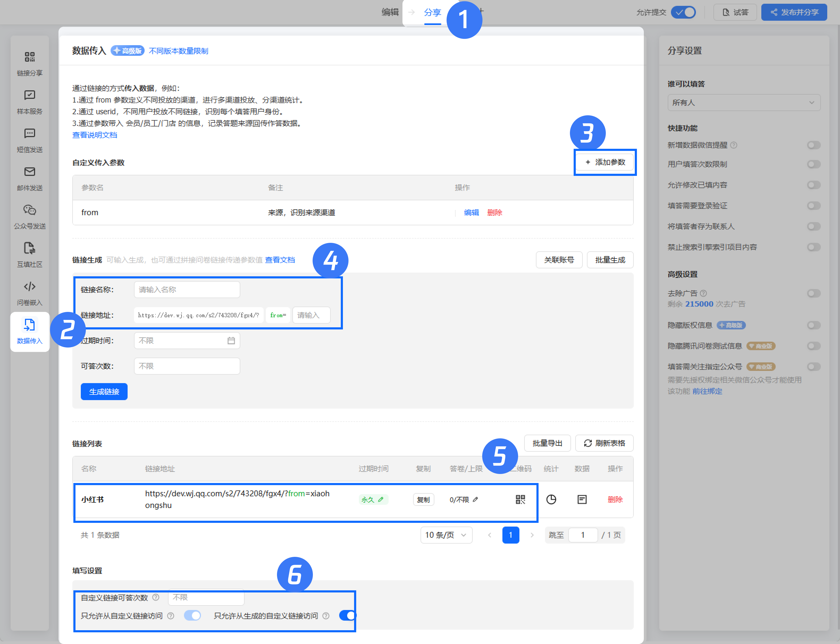Open the 链接分享 sidebar item
The width and height of the screenshot is (840, 644).
pyautogui.click(x=30, y=64)
